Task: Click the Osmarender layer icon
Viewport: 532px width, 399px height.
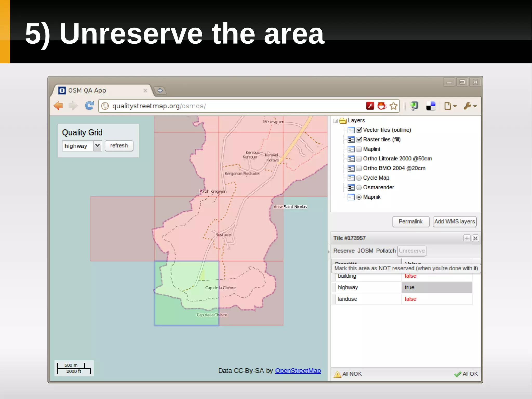Action: (x=351, y=187)
